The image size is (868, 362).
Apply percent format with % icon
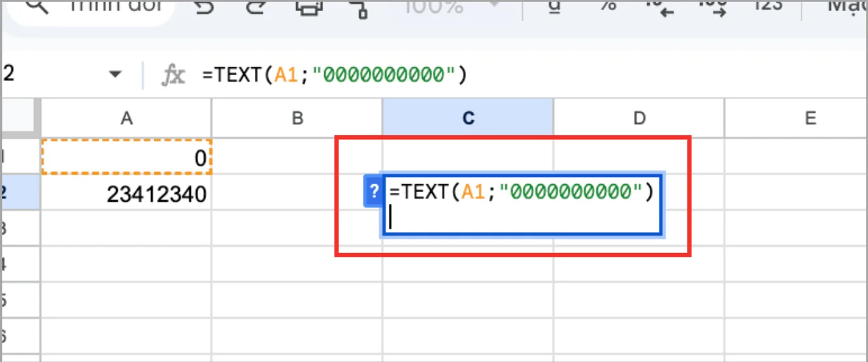pyautogui.click(x=609, y=5)
